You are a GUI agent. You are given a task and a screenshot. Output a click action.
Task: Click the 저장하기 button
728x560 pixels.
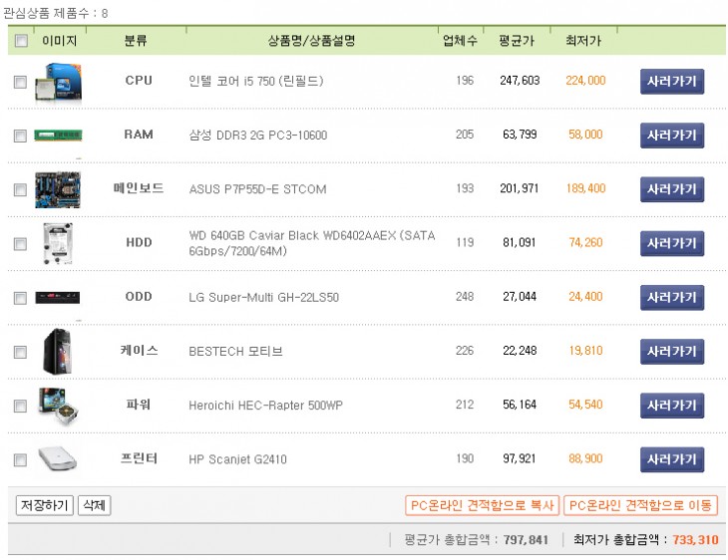[45, 505]
